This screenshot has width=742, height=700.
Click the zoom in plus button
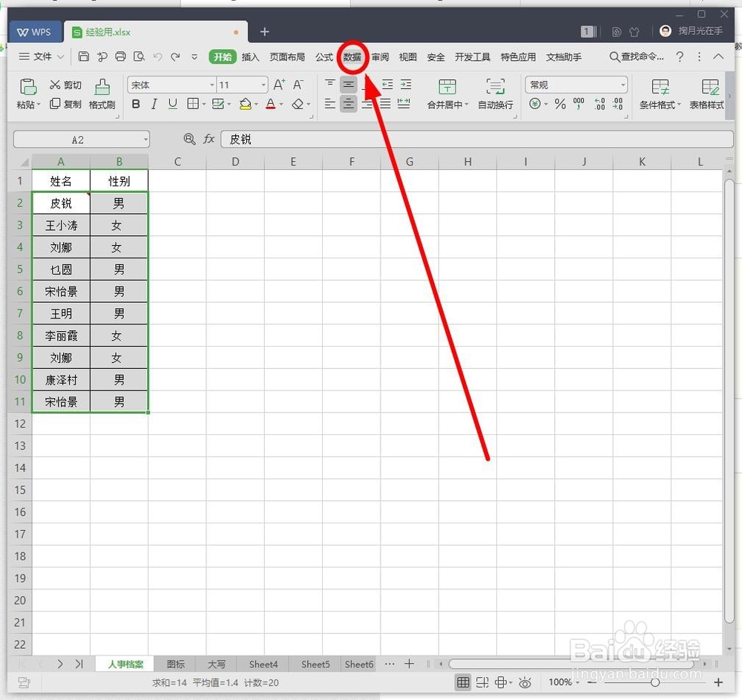click(x=718, y=682)
